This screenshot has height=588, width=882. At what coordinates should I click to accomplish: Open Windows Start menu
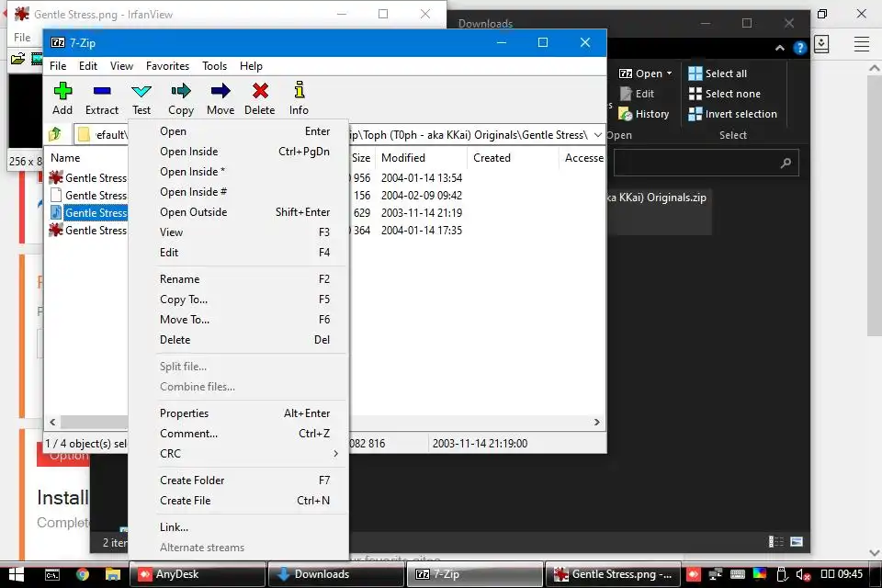(x=17, y=574)
